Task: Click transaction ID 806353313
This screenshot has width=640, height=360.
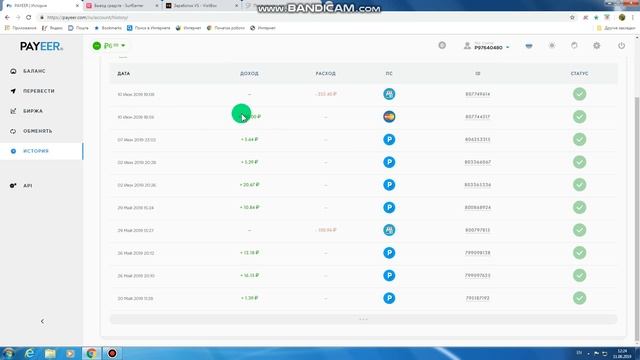Action: pyautogui.click(x=478, y=140)
